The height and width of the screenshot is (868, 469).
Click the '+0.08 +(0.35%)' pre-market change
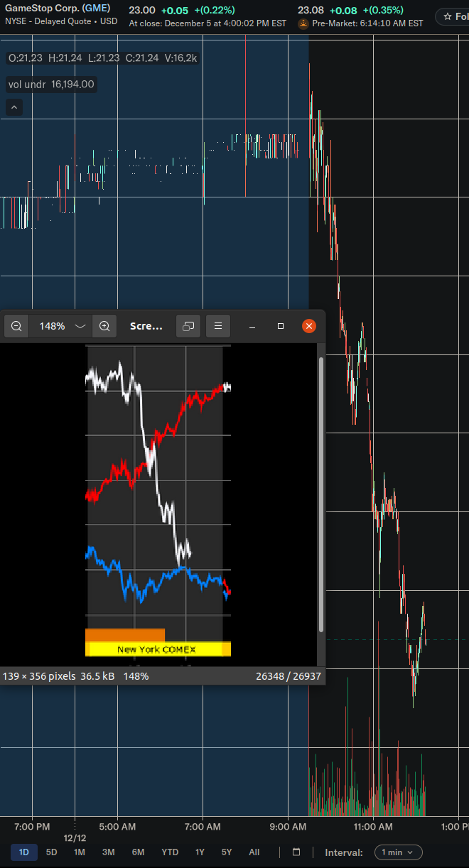[x=367, y=10]
